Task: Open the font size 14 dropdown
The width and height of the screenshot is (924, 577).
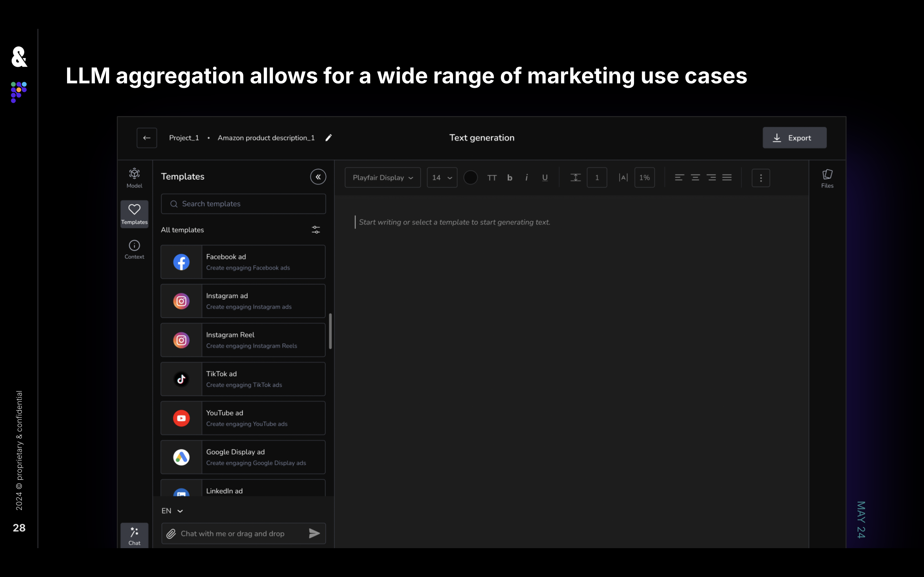Action: pyautogui.click(x=442, y=178)
